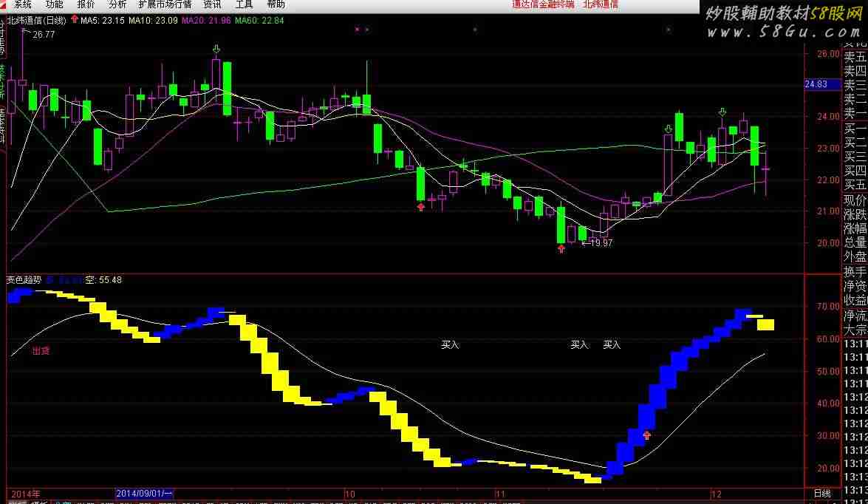Select the 买三 row in the quote panel
868x504 pixels.
tap(855, 156)
